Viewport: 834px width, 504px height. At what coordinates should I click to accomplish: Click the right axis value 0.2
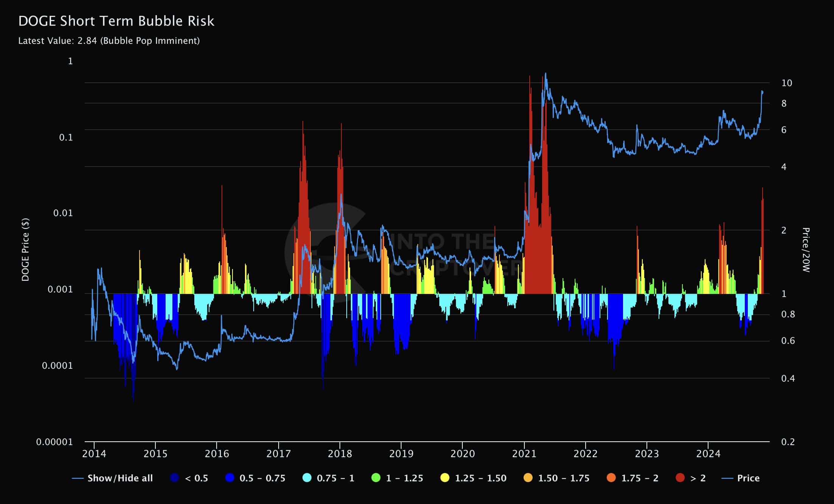tap(788, 442)
